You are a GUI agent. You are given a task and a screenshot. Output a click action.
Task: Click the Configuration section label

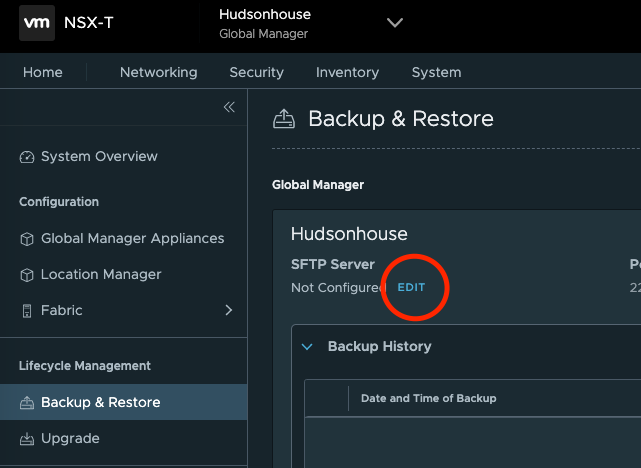click(x=59, y=202)
